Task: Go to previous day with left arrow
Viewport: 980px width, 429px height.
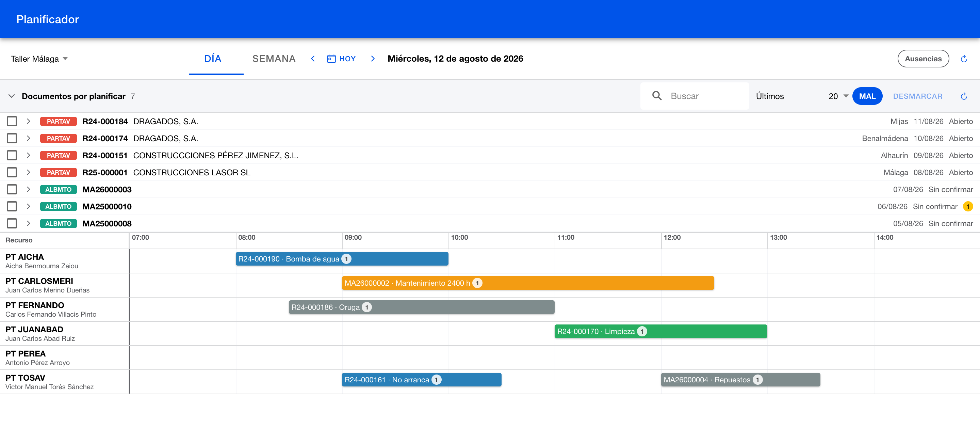Action: 313,59
